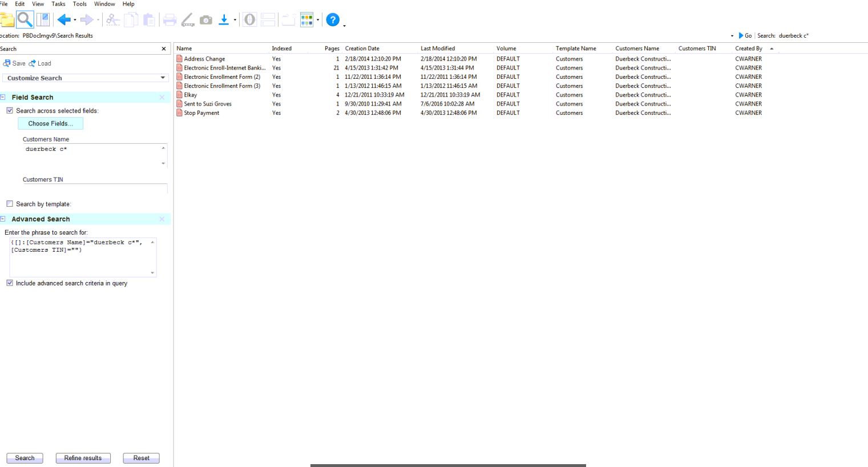868x467 pixels.
Task: Click the Scan document toolbar icon
Action: (188, 20)
